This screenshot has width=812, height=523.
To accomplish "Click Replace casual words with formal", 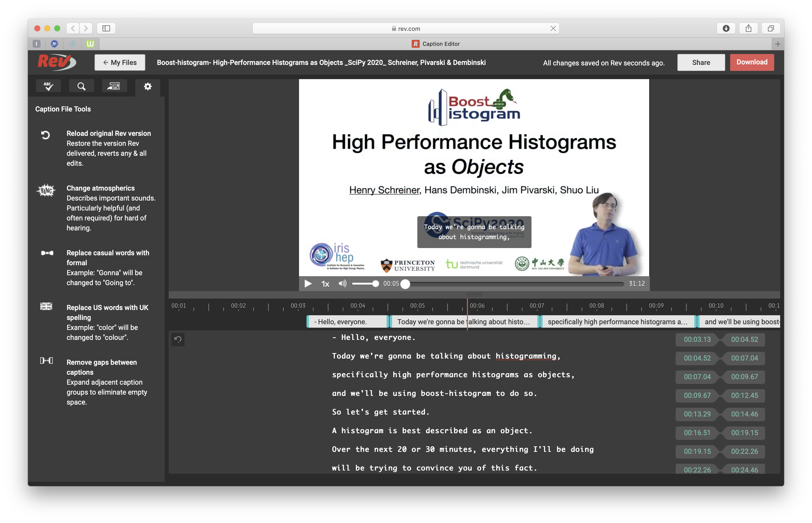I will pos(108,258).
